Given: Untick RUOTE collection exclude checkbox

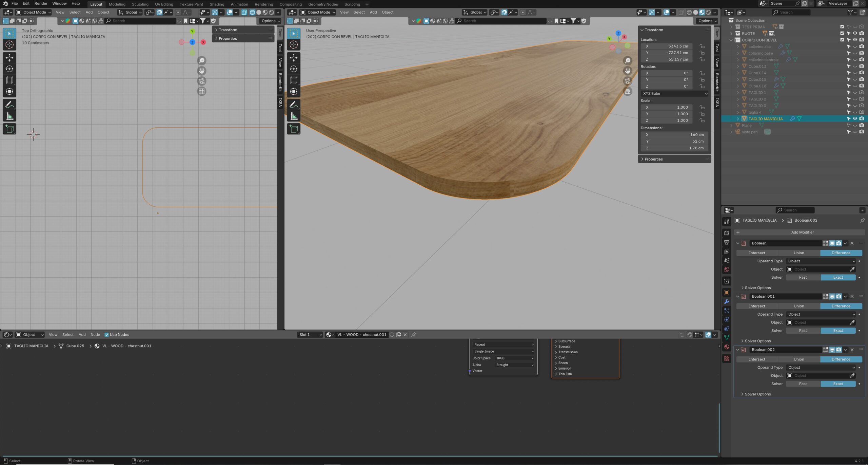Looking at the screenshot, I should [x=842, y=33].
